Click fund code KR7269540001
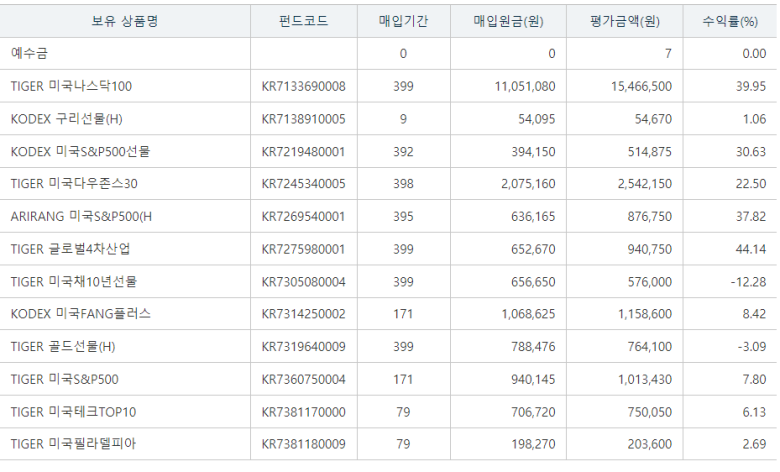Screen dimensions: 780x472 tap(303, 216)
